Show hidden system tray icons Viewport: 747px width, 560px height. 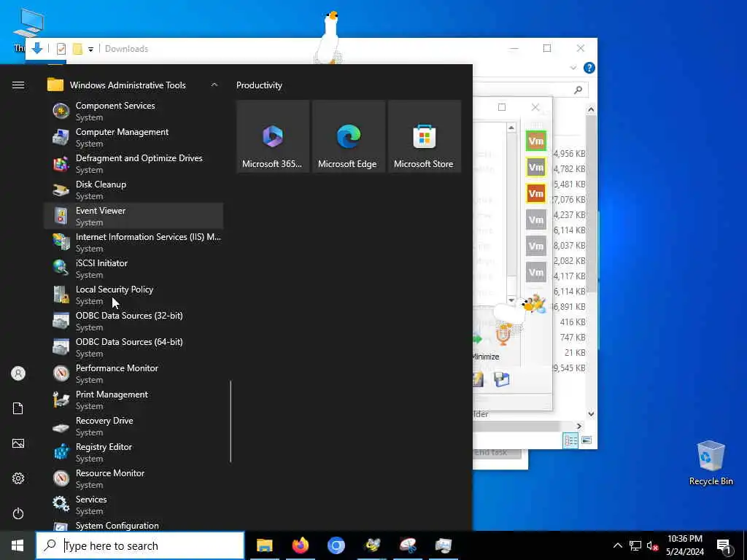tap(617, 545)
